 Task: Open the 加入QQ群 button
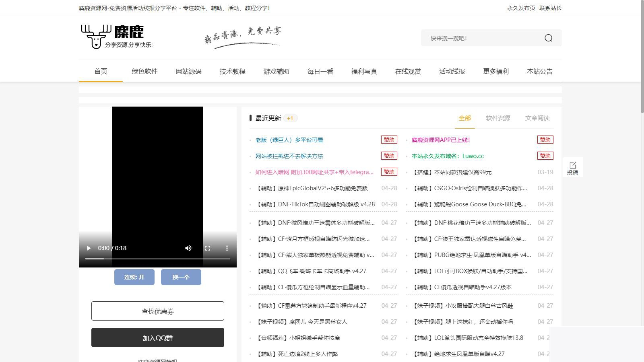(157, 338)
